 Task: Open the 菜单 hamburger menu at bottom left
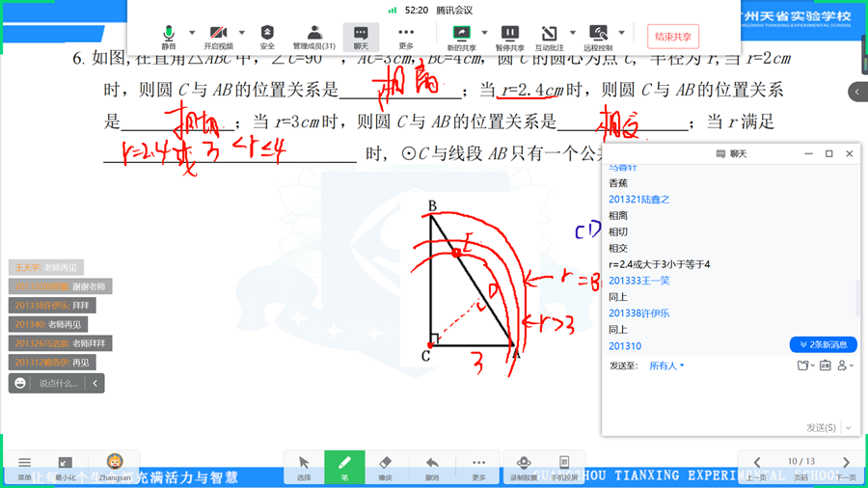point(24,467)
